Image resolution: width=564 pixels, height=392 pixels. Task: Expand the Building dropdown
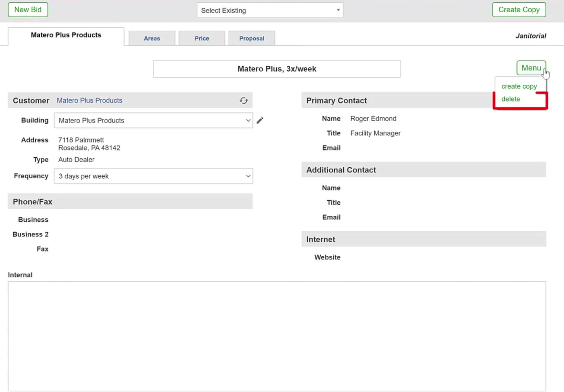pos(153,121)
